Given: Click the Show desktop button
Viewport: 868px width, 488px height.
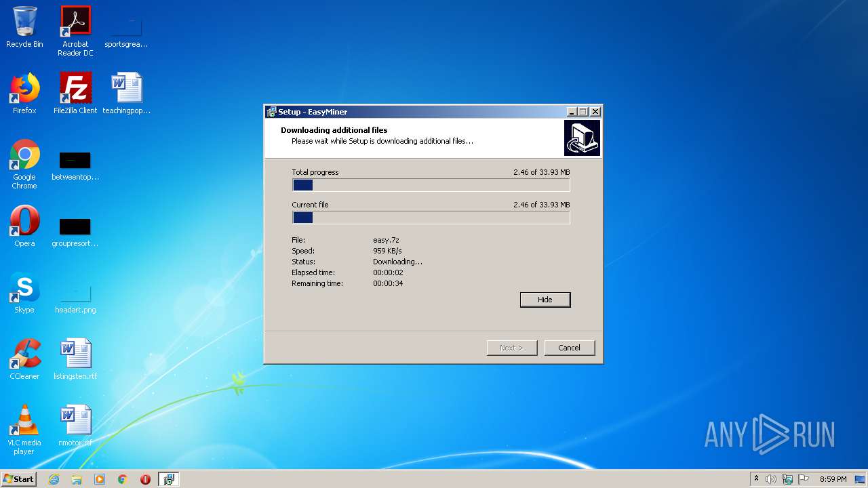Looking at the screenshot, I should (861, 479).
